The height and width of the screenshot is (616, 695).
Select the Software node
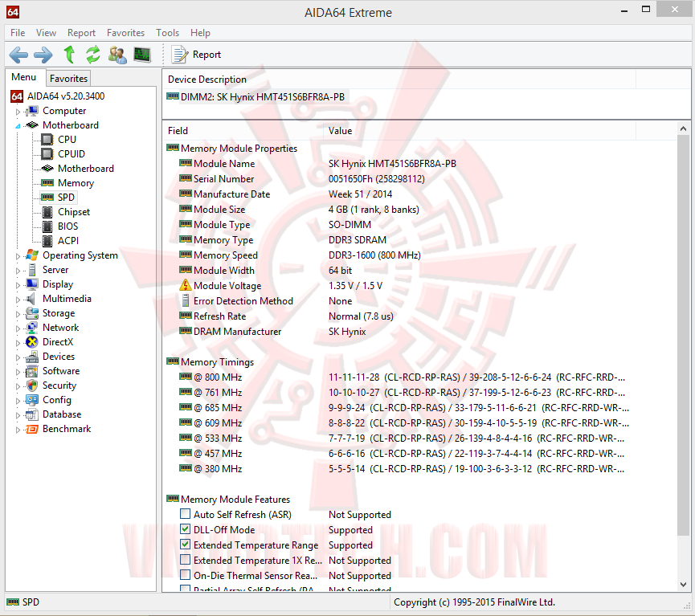61,371
